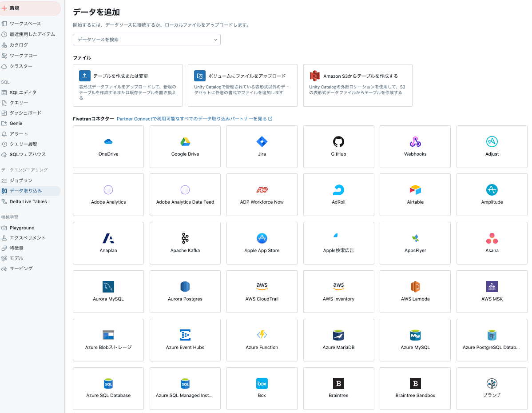Open the データソースを検索 dropdown

(147, 40)
